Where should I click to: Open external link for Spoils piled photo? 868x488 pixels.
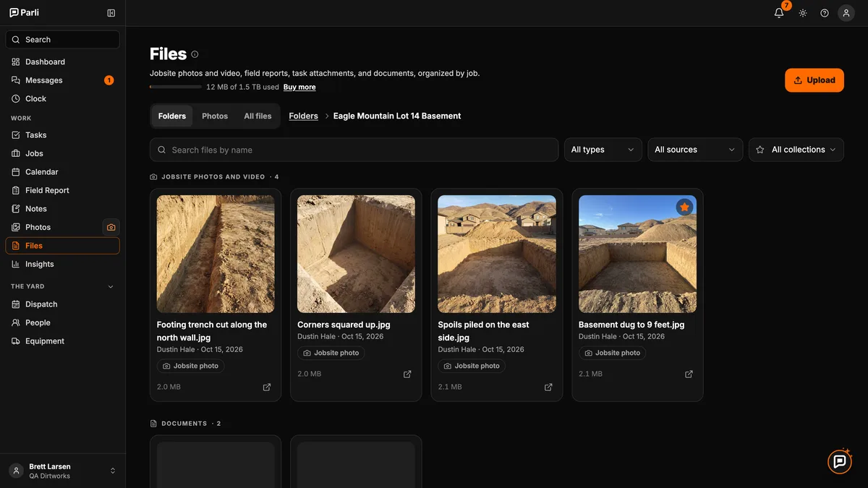(x=548, y=387)
